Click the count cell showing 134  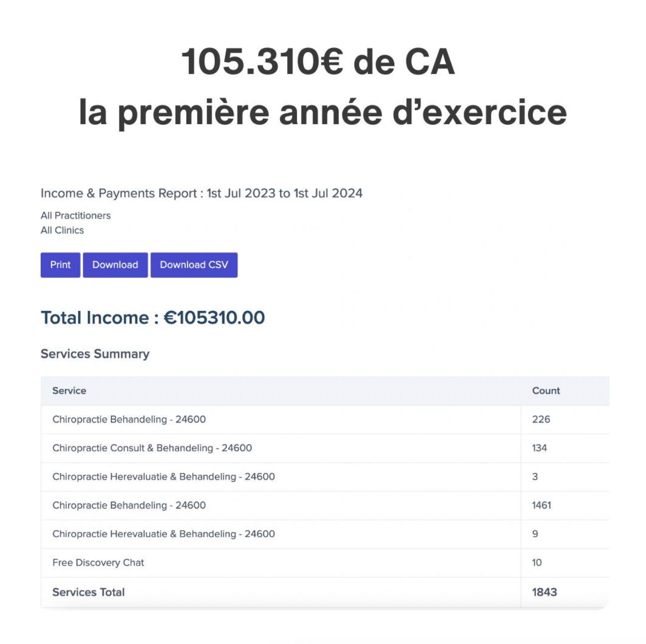(x=539, y=448)
